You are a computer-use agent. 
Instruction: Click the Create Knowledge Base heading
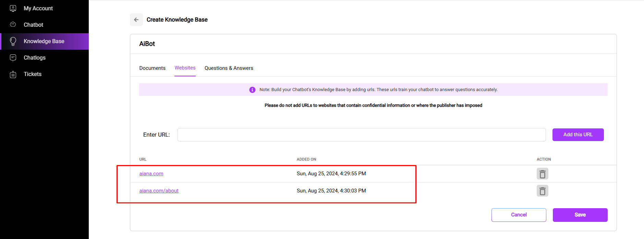click(x=177, y=20)
